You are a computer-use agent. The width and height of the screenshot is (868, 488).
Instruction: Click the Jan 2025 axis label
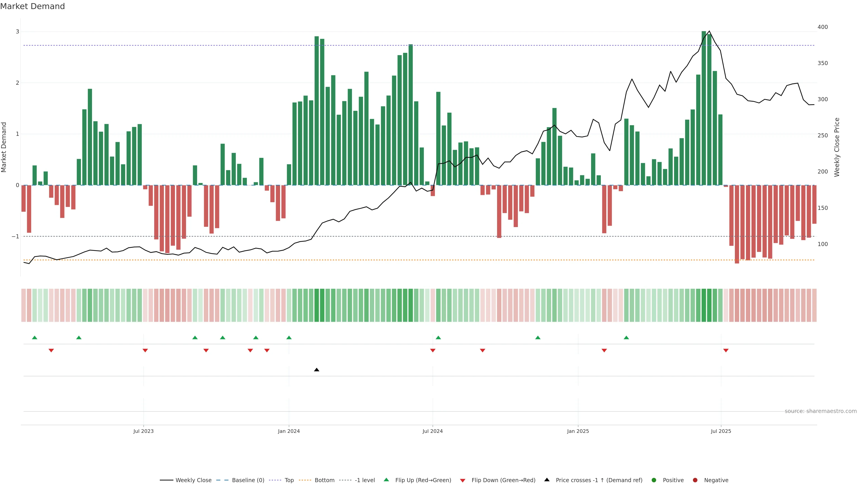(x=578, y=431)
